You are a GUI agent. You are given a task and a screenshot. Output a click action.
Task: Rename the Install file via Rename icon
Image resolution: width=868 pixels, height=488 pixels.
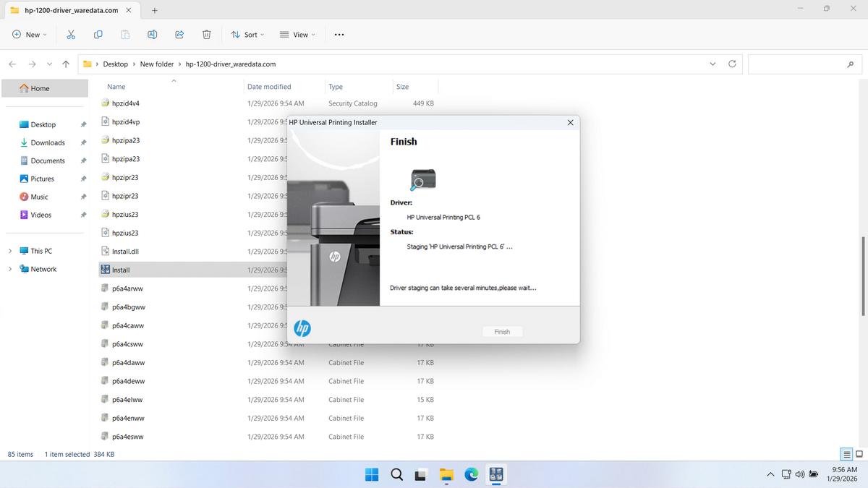tap(152, 34)
